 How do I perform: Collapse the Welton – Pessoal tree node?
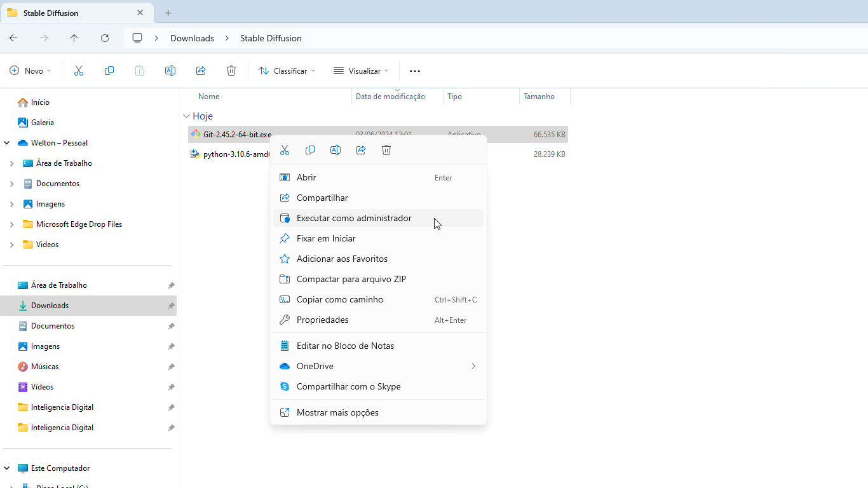point(7,143)
